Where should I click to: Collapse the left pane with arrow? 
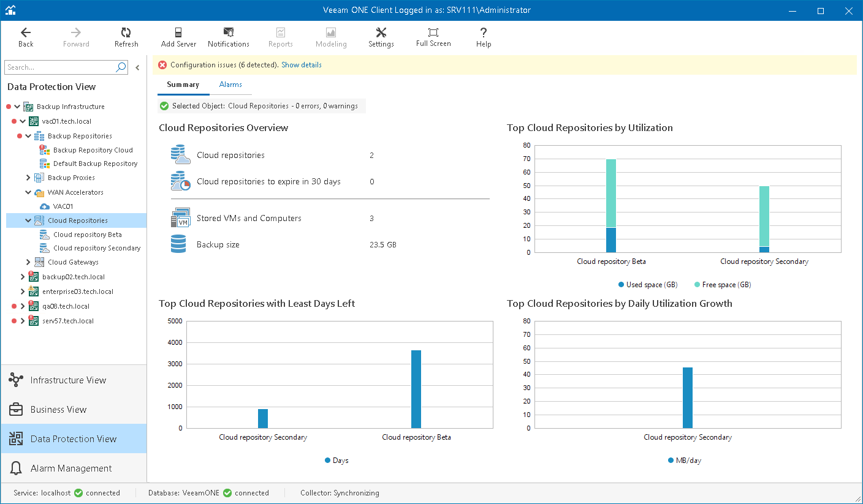137,67
